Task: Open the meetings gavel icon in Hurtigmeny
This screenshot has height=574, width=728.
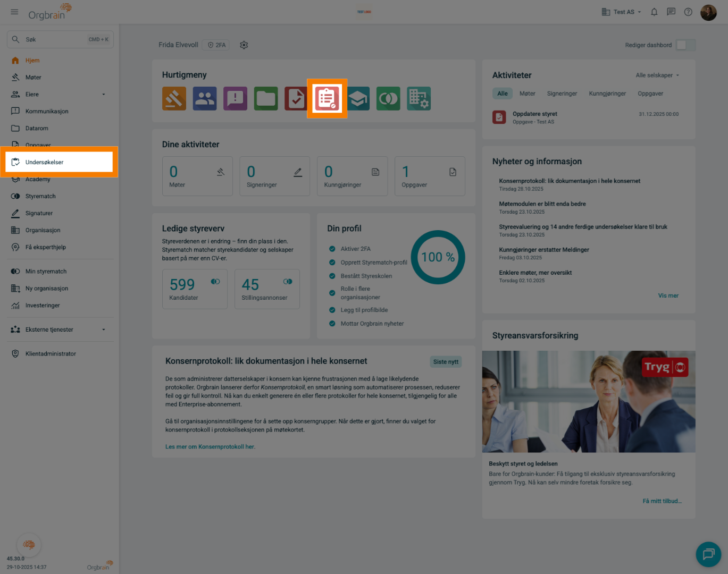Action: point(174,98)
